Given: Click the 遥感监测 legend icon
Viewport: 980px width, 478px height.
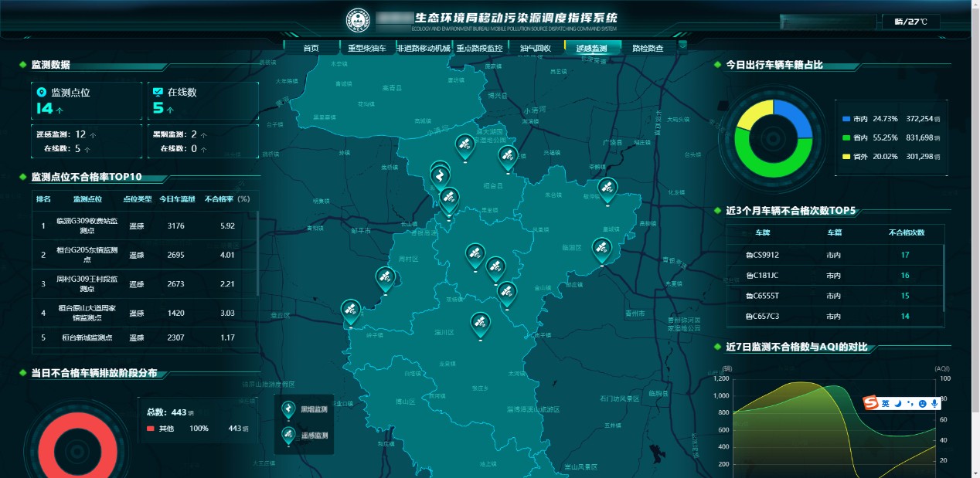Looking at the screenshot, I should point(288,436).
